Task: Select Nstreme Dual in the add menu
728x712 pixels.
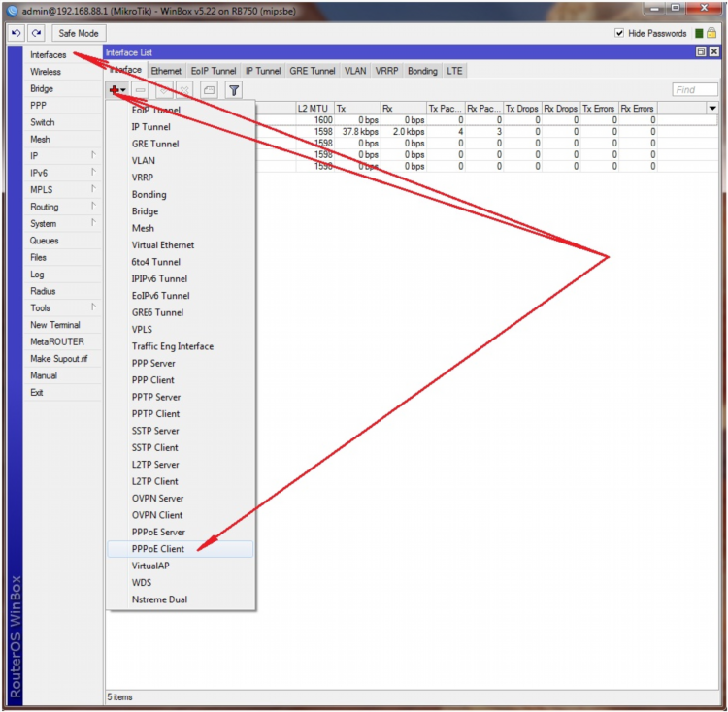Action: pyautogui.click(x=181, y=599)
